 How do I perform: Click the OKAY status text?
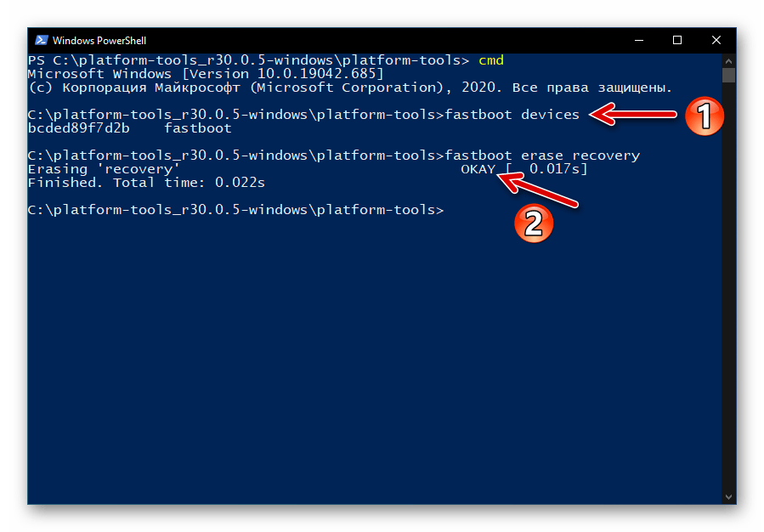(x=478, y=169)
